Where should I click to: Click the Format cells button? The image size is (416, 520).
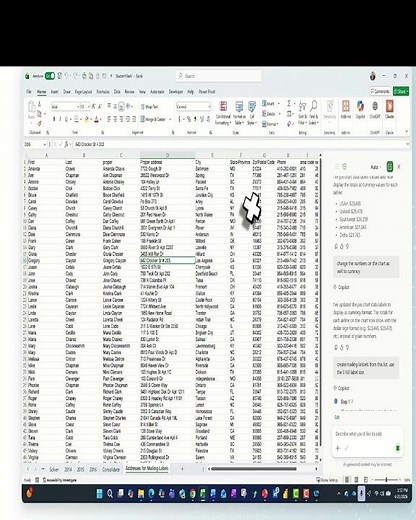269,124
